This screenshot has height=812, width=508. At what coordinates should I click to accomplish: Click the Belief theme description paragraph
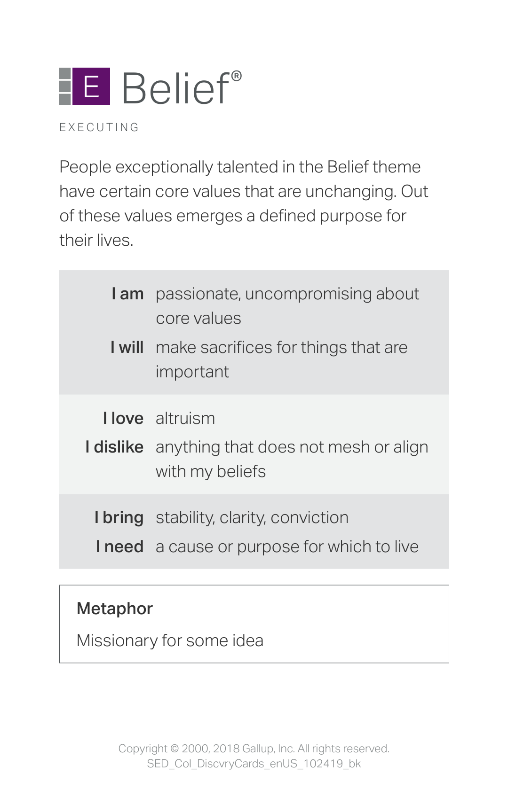tap(244, 203)
